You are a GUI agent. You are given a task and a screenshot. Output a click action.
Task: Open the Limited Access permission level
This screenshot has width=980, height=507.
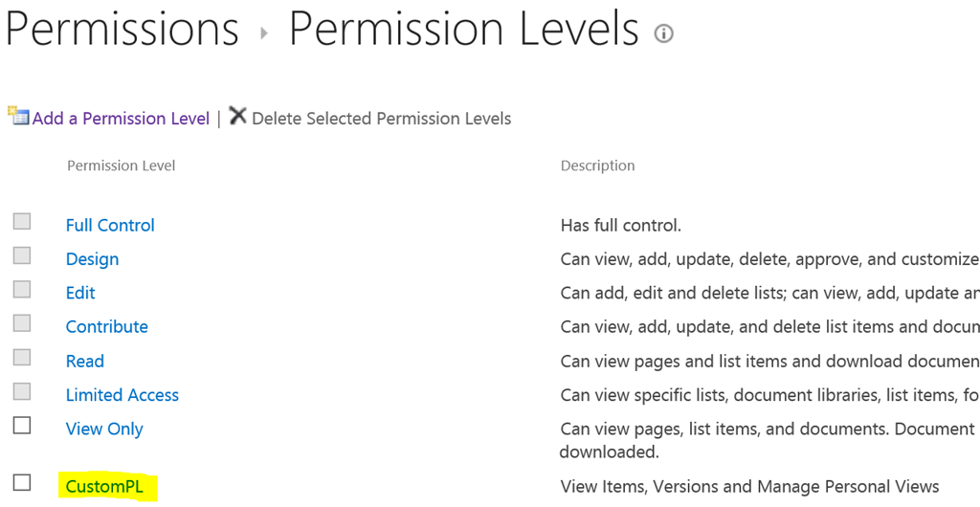122,395
